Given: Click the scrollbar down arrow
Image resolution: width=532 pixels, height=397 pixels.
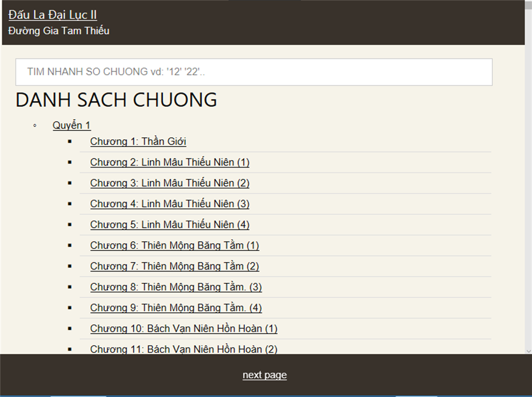Looking at the screenshot, I should tap(528, 351).
